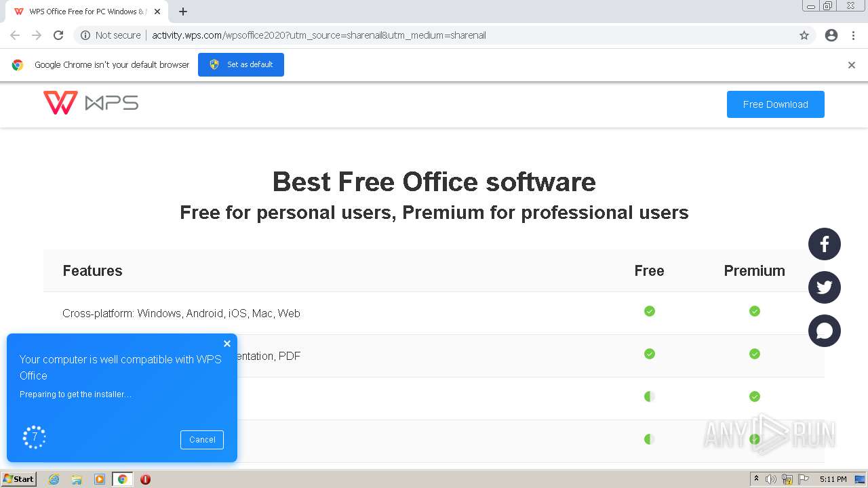Show desktop via taskbar corner icon
The width and height of the screenshot is (868, 488).
pyautogui.click(x=860, y=479)
